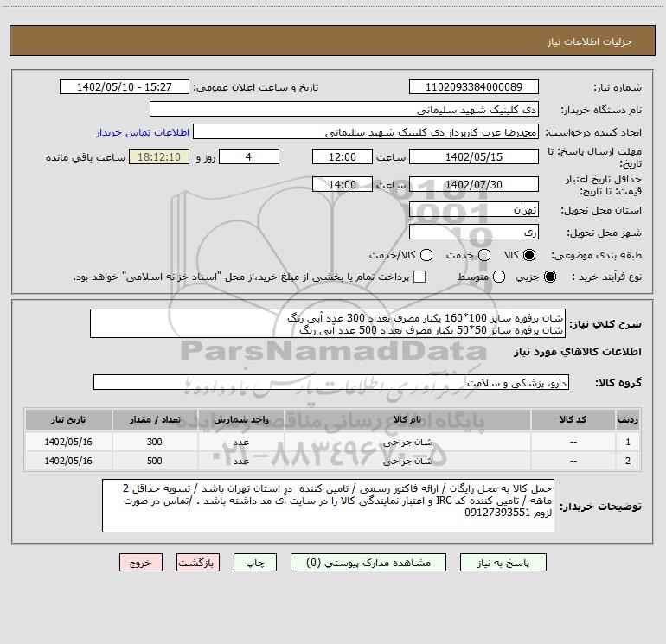666x644 pixels.
Task: Click the پاسخ به نیاز button
Action: 503,563
